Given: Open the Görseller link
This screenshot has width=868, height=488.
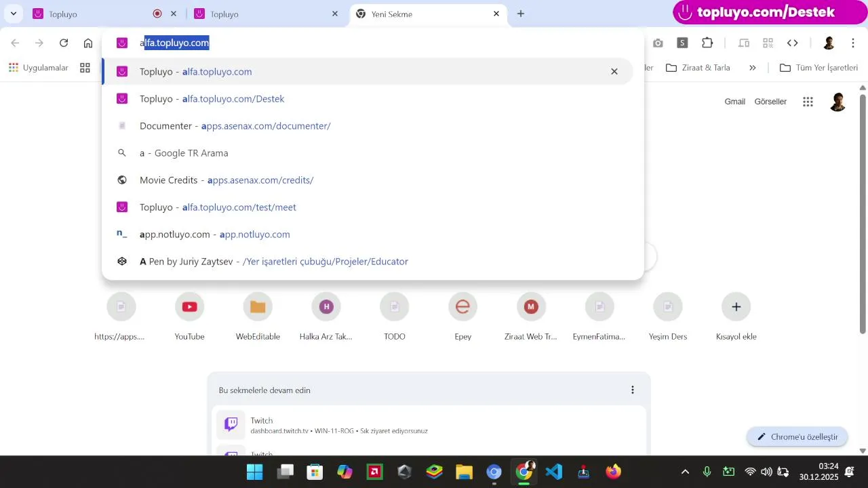Looking at the screenshot, I should tap(770, 102).
